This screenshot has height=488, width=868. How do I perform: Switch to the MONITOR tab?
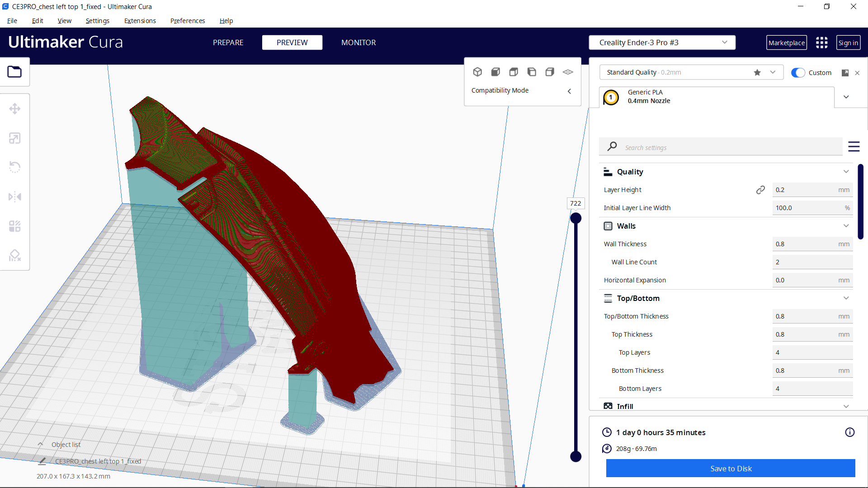(x=359, y=42)
